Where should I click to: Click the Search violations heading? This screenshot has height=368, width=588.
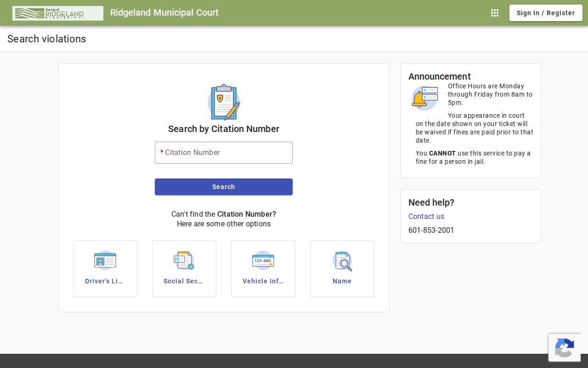tap(47, 39)
